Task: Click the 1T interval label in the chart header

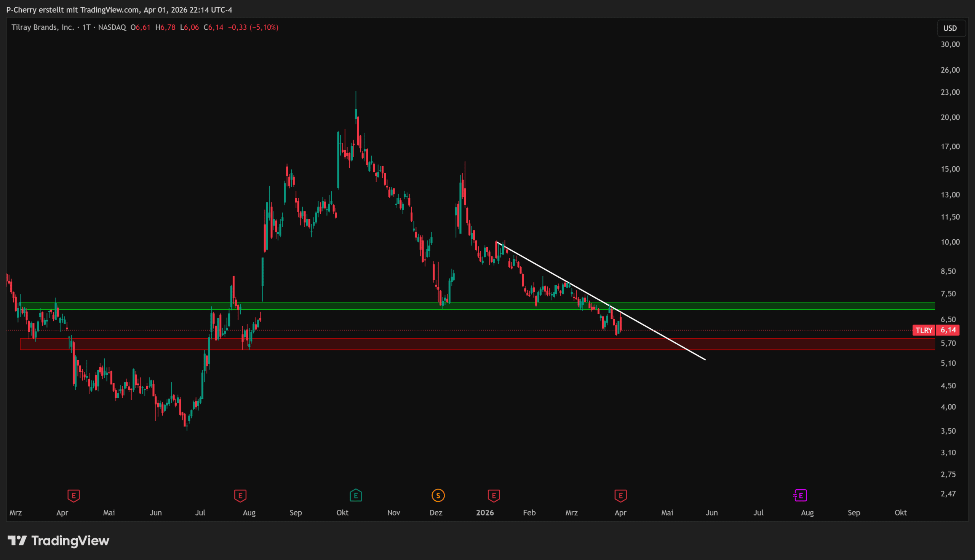Action: coord(86,27)
